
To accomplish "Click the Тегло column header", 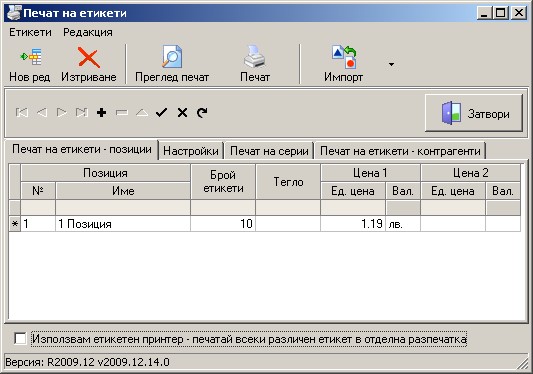I will [x=288, y=182].
